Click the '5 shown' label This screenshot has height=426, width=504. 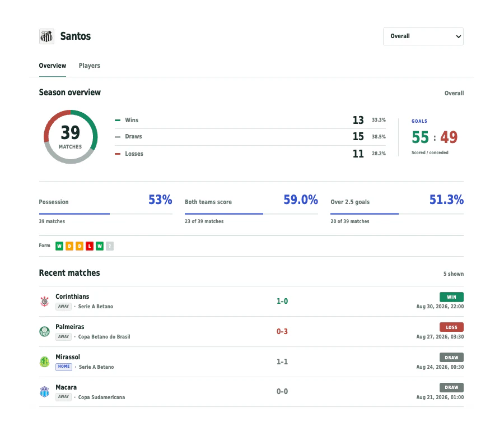click(x=454, y=274)
